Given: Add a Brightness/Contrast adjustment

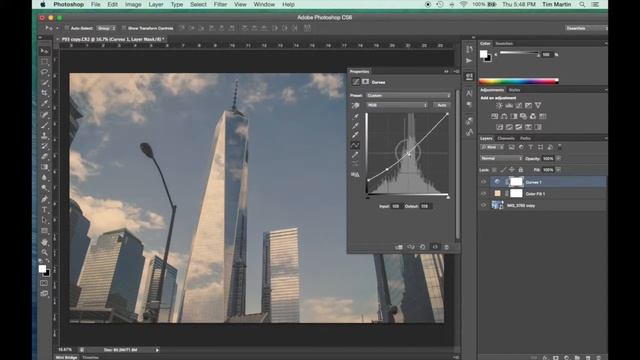Looking at the screenshot, I should pos(499,105).
